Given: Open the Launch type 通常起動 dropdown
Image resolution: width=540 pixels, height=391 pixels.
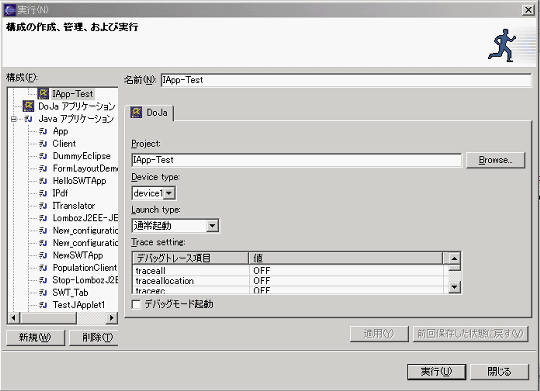Looking at the screenshot, I should click(212, 226).
